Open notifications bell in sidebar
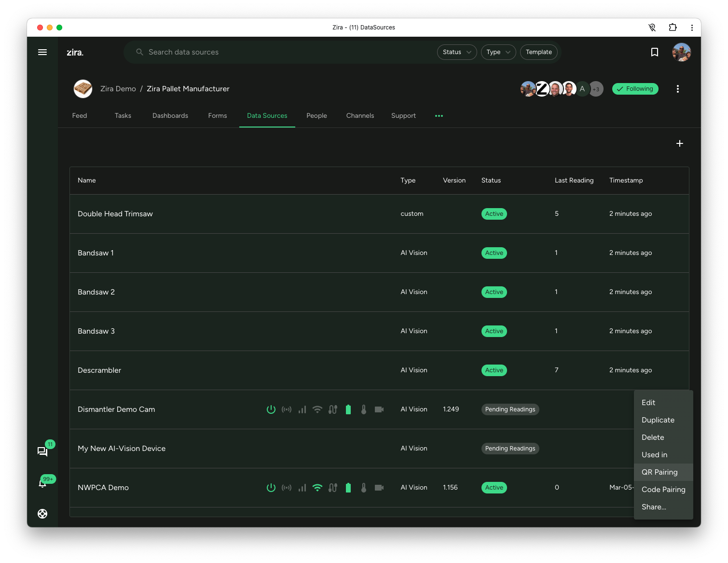This screenshot has height=563, width=728. tap(42, 483)
